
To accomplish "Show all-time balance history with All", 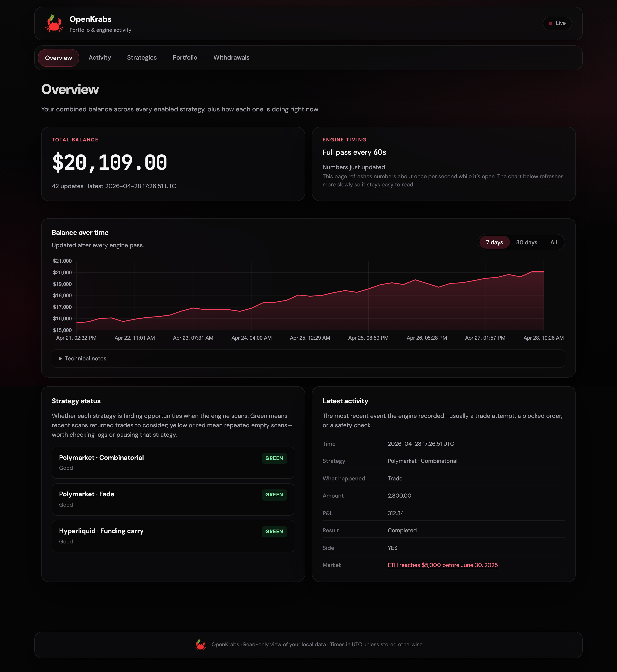I will [x=554, y=242].
